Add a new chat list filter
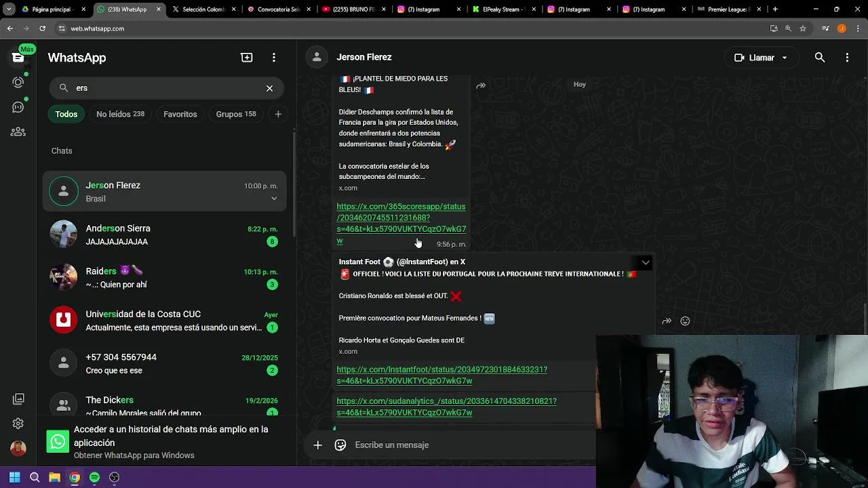Image resolution: width=868 pixels, height=488 pixels. [278, 114]
